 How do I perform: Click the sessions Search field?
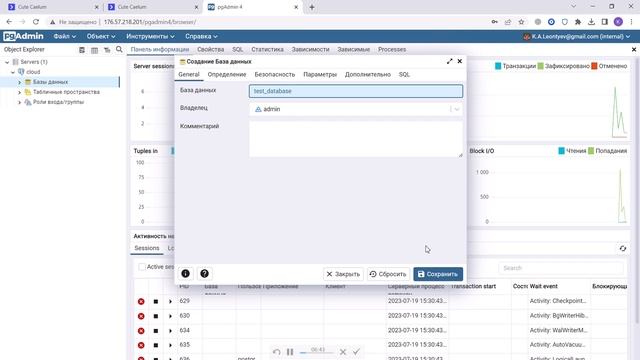coord(561,268)
